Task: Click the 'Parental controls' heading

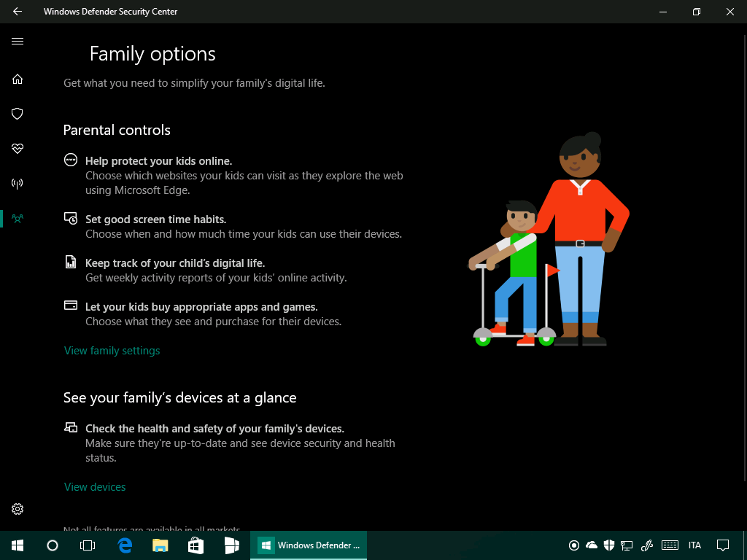Action: tap(117, 130)
